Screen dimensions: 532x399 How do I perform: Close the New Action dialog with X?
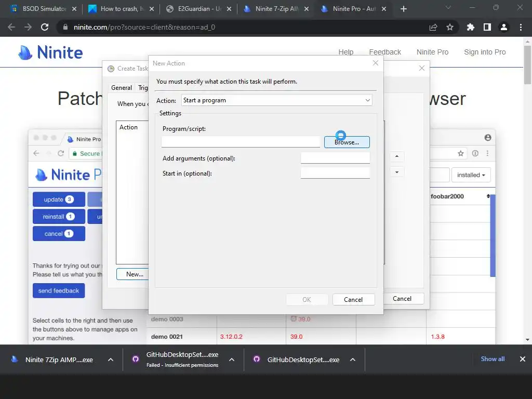click(x=376, y=63)
